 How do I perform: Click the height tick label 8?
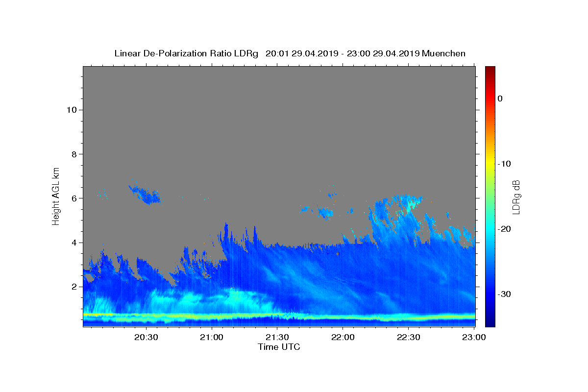coord(74,154)
